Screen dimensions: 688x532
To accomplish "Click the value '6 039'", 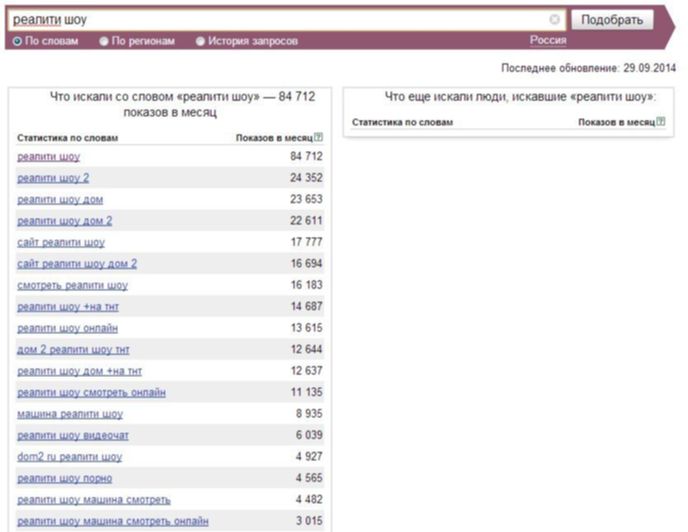I will [x=309, y=435].
